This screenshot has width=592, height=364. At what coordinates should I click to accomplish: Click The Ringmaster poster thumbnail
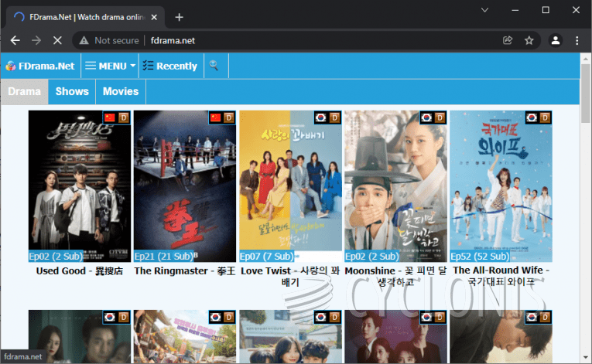185,185
